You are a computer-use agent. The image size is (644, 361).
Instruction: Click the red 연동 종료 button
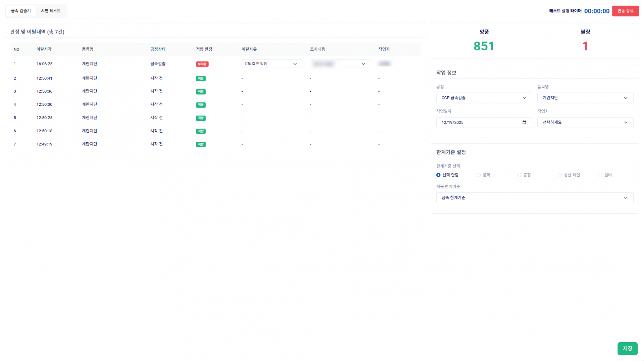pos(625,11)
